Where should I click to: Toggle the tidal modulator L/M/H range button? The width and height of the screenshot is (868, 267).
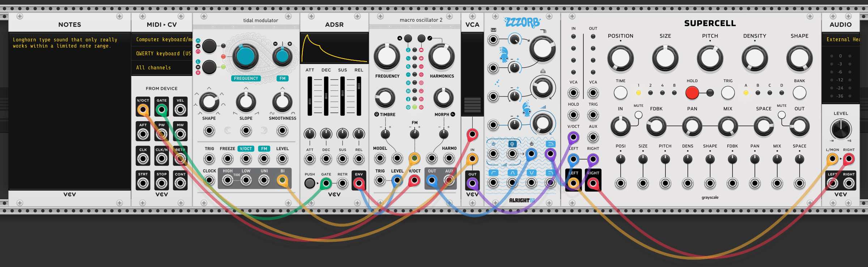click(209, 67)
